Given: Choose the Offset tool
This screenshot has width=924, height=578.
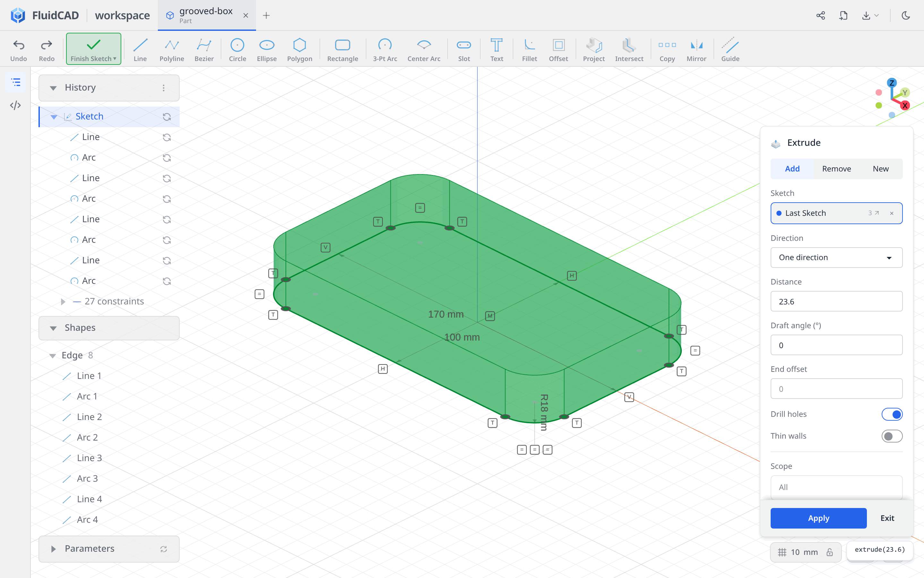Looking at the screenshot, I should click(x=558, y=49).
